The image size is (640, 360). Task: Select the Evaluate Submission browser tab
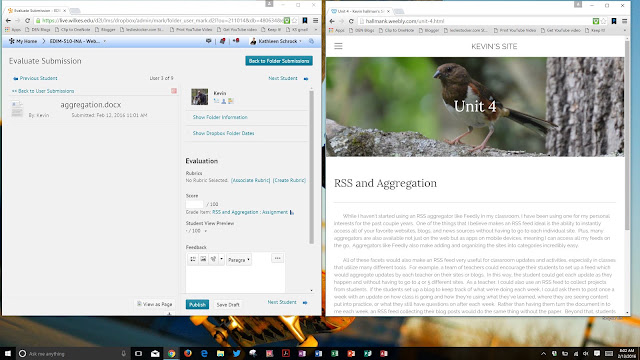(36, 11)
